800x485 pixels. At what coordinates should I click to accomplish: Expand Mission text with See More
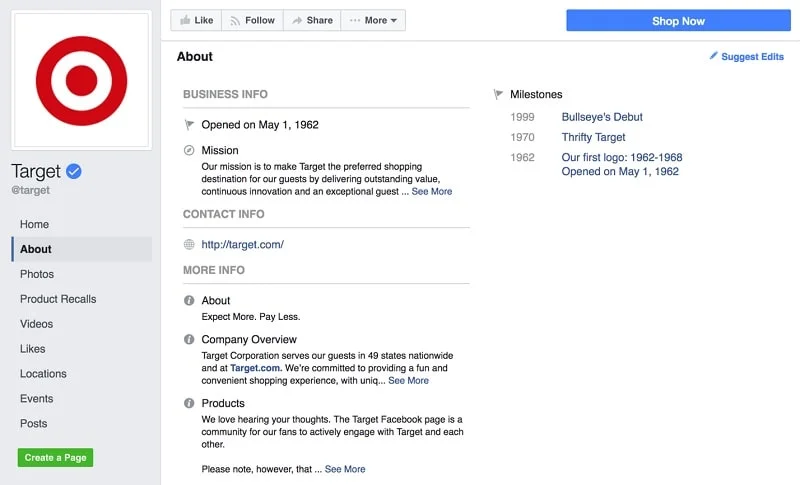tap(431, 192)
